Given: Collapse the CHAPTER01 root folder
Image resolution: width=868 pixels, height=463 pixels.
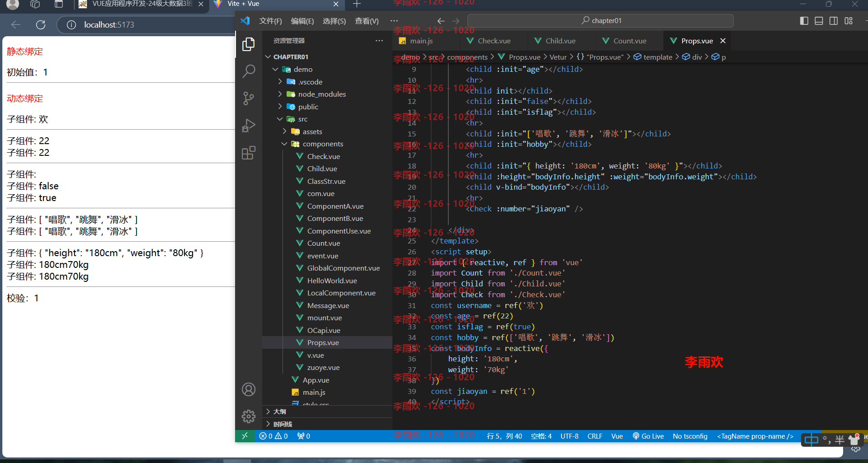Looking at the screenshot, I should click(327, 57).
